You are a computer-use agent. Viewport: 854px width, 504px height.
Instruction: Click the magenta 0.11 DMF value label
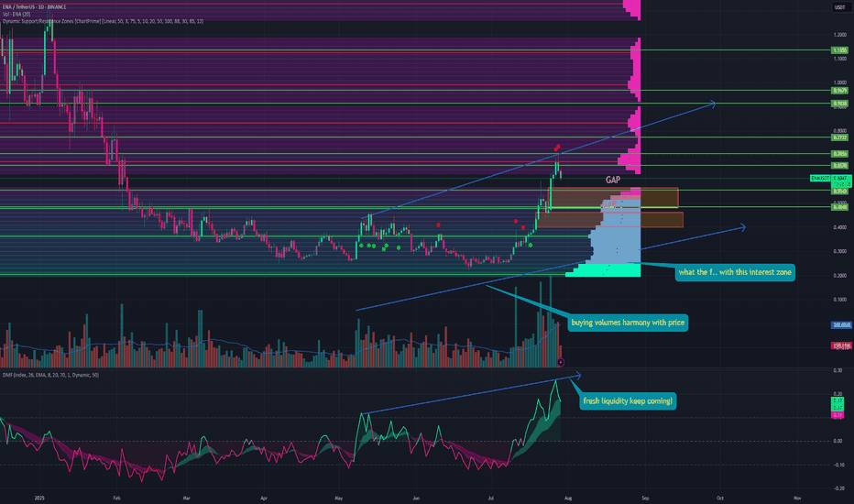tap(838, 415)
